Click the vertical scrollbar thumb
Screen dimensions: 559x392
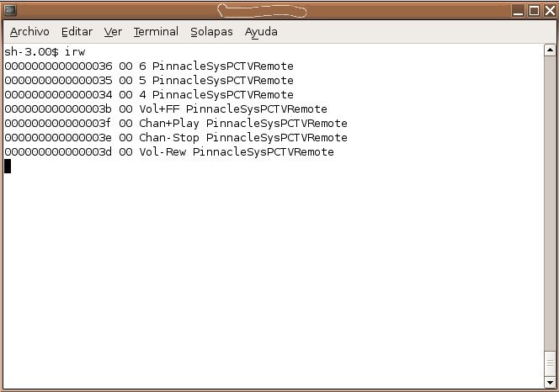coord(550,363)
